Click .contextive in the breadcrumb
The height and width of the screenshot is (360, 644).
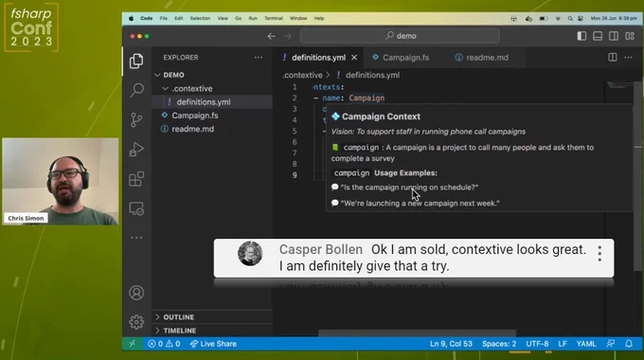point(303,75)
